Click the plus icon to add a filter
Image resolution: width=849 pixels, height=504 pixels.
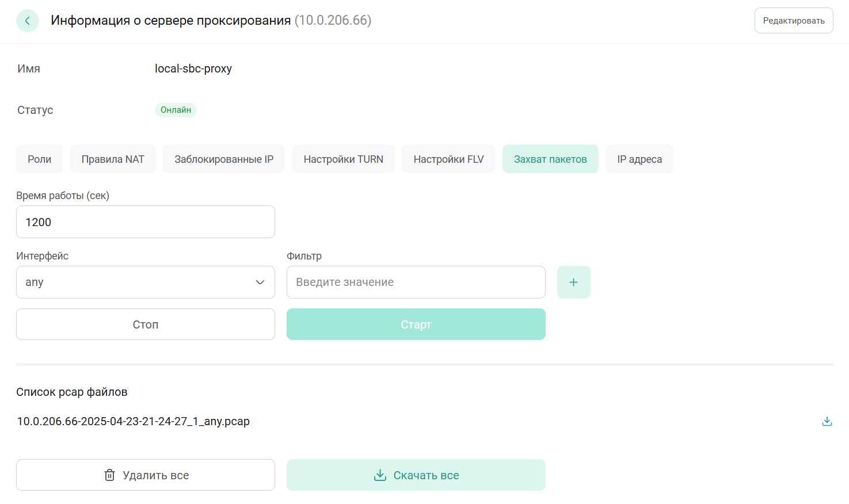(x=573, y=282)
